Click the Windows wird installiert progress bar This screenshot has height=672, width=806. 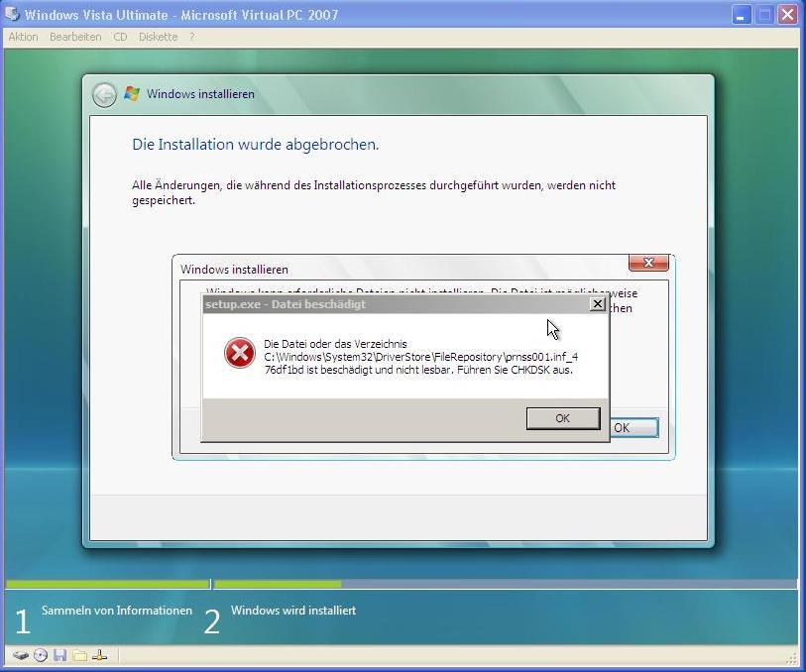[505, 584]
